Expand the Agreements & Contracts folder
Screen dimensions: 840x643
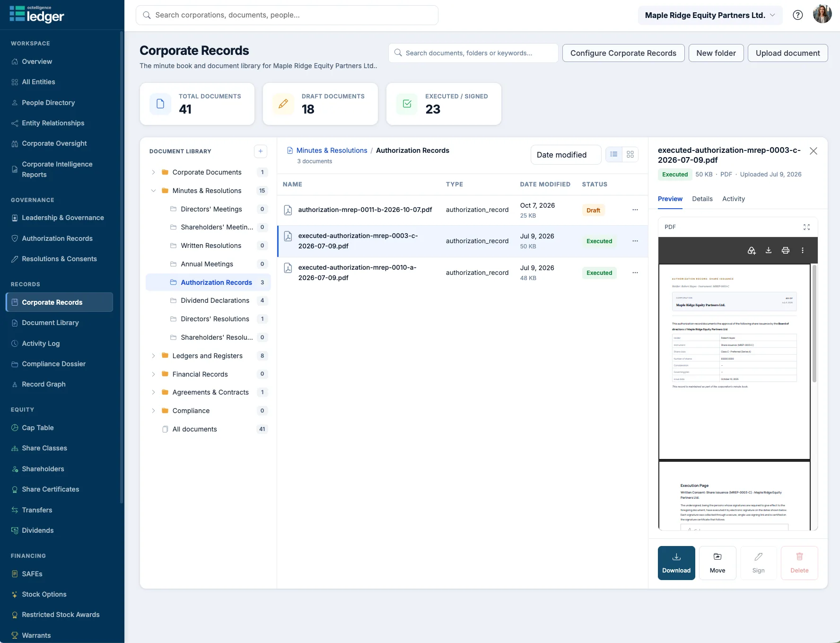(153, 392)
